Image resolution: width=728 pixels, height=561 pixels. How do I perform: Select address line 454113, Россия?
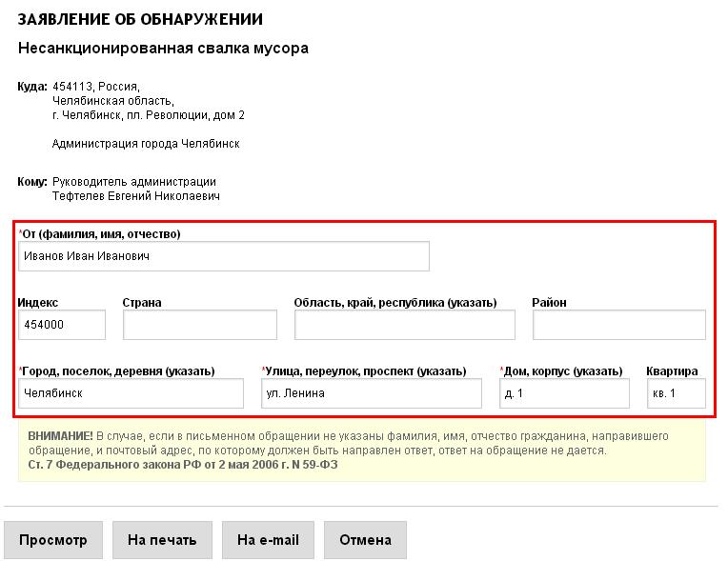click(96, 87)
